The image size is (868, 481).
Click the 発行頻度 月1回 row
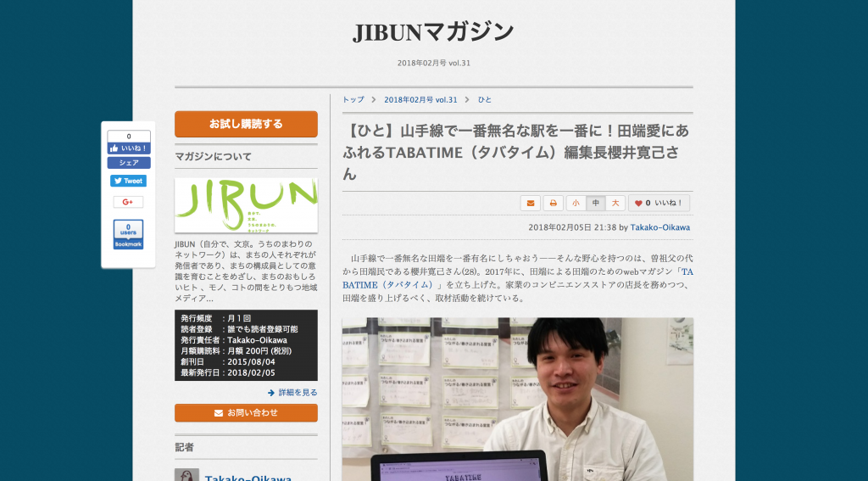[216, 318]
